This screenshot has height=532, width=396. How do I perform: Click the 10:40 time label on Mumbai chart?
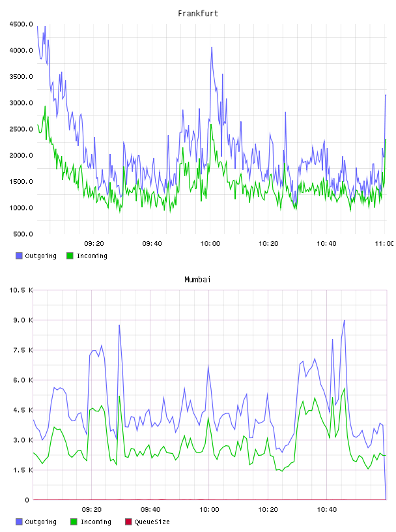click(x=327, y=510)
